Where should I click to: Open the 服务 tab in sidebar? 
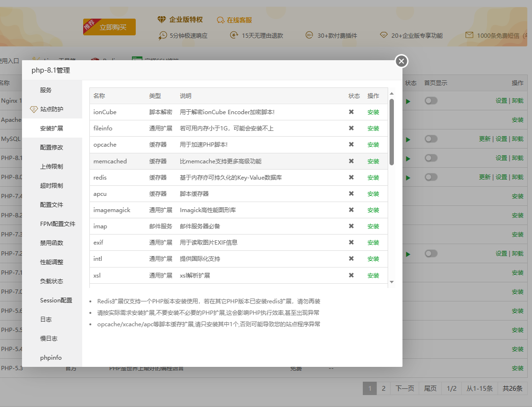[46, 90]
